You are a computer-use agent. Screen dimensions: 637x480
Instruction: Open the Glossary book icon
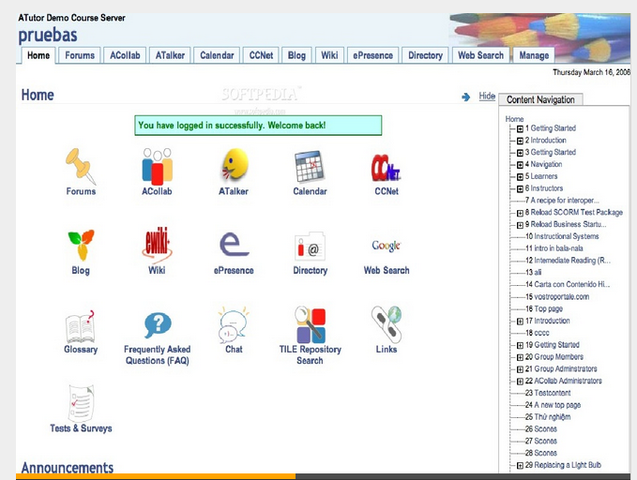pyautogui.click(x=80, y=326)
